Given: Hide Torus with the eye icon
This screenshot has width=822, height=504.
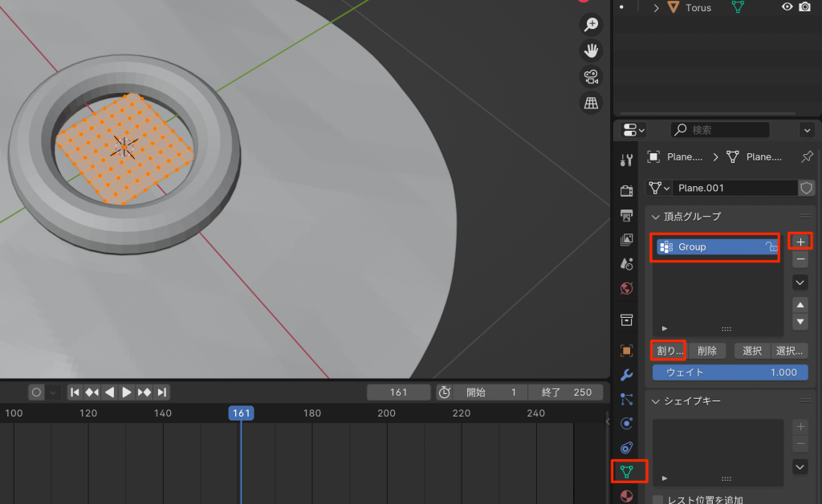Looking at the screenshot, I should [x=787, y=7].
